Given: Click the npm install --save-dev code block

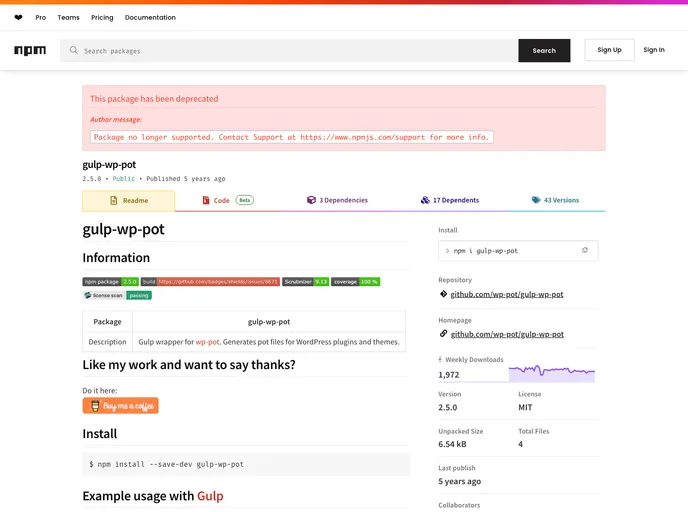Looking at the screenshot, I should tap(246, 464).
